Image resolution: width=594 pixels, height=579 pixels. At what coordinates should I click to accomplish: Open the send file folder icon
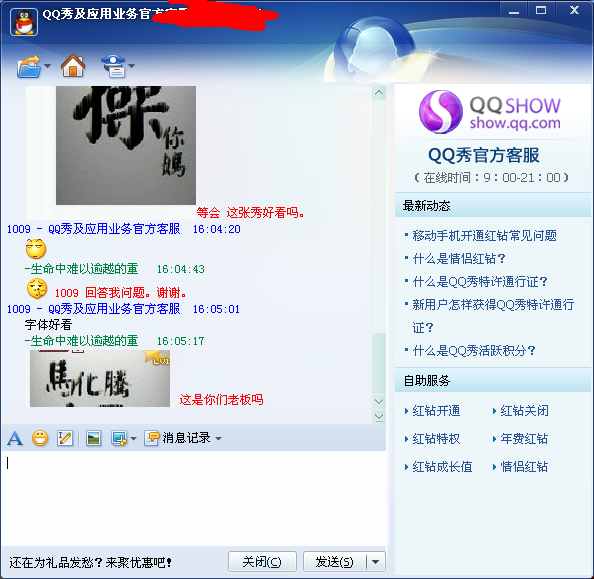(x=29, y=66)
